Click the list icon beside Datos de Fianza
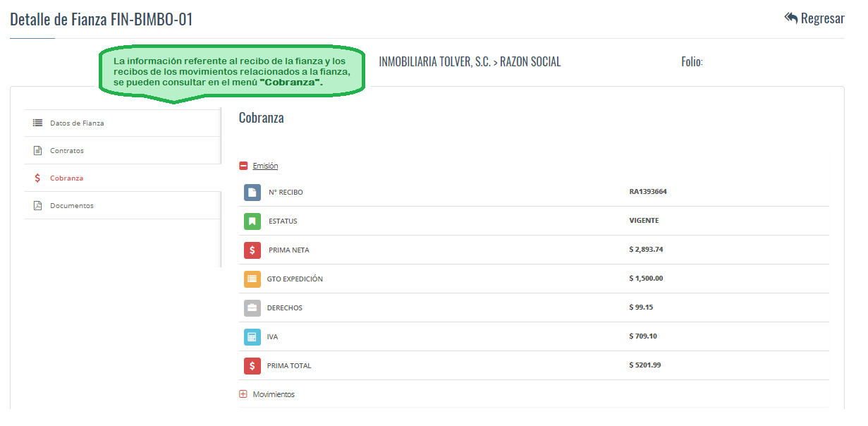Screen dimensions: 868x426 [38, 123]
